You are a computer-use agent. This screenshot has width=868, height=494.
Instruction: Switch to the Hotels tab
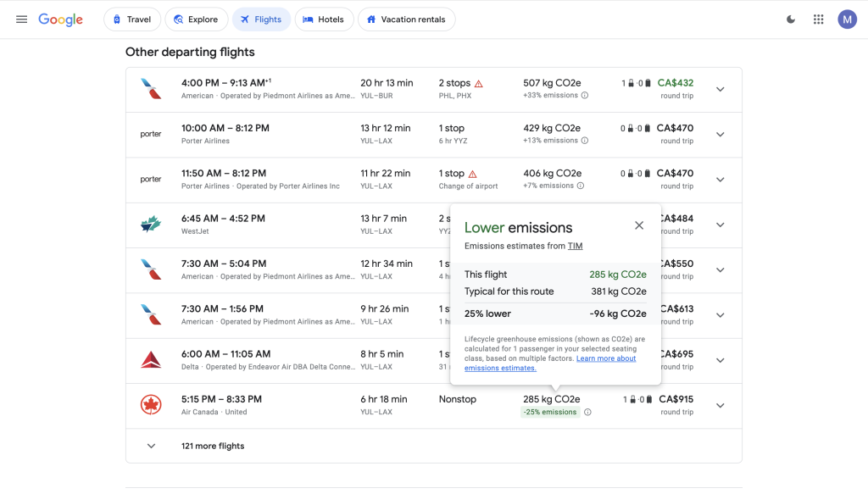324,19
